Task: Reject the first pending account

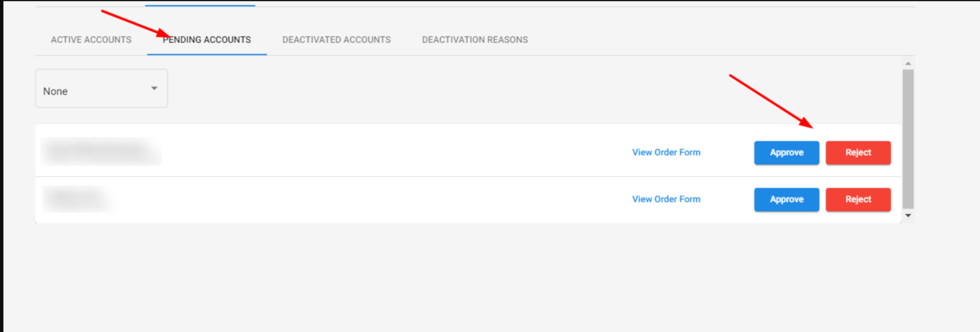Action: coord(858,153)
